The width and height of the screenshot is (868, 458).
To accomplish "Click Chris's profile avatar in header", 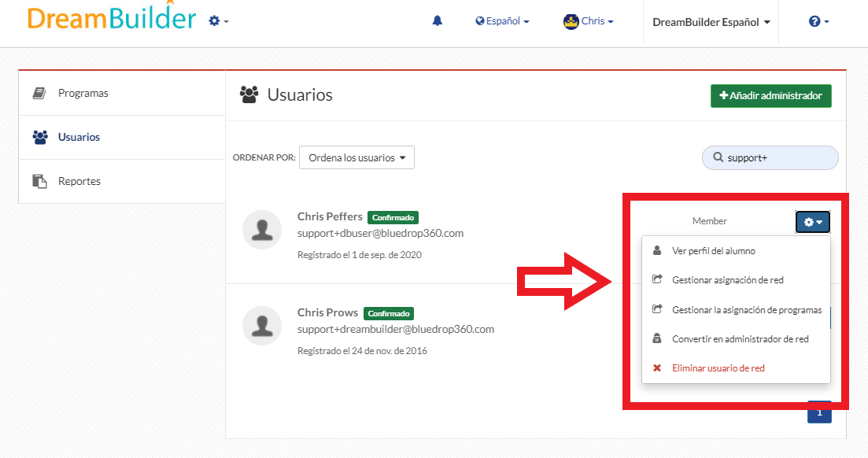I will click(x=571, y=21).
